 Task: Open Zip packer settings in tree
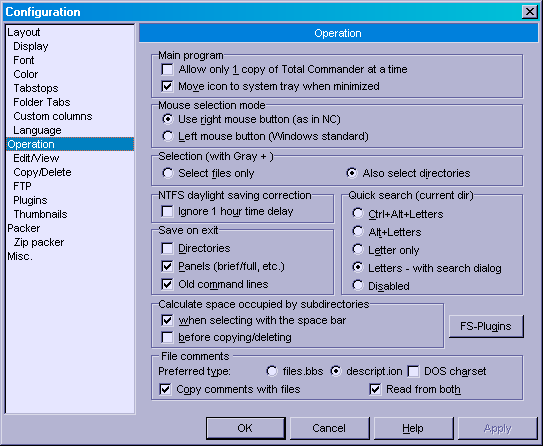pos(39,242)
